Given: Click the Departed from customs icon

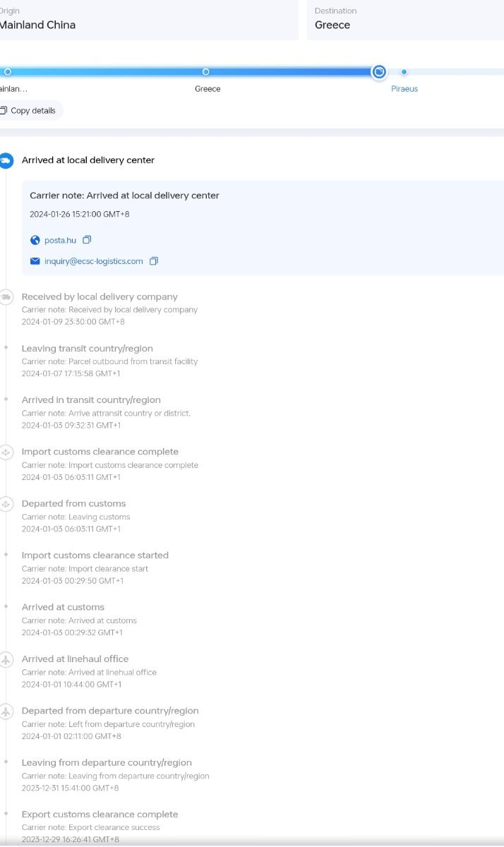Looking at the screenshot, I should tap(6, 504).
